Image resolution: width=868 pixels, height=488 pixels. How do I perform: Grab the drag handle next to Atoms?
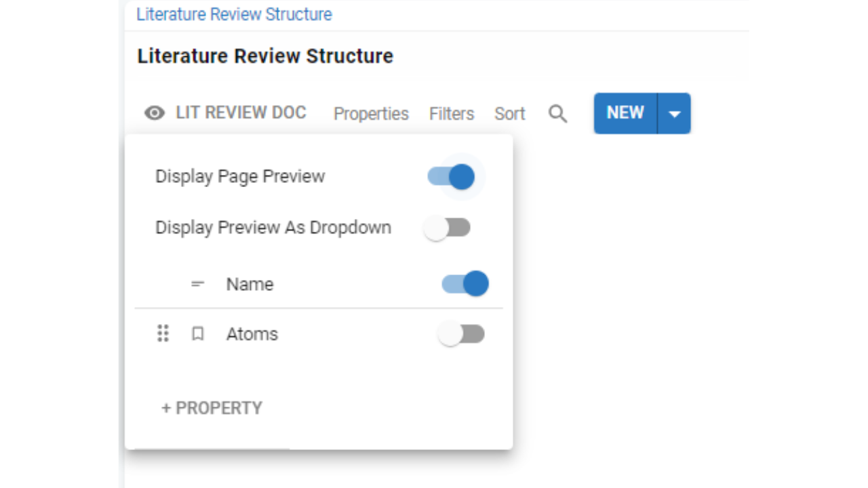[163, 333]
